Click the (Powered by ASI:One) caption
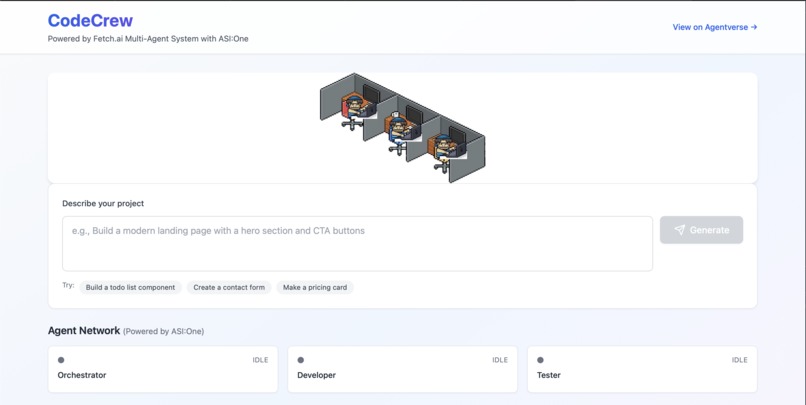This screenshot has height=405, width=806. (163, 332)
